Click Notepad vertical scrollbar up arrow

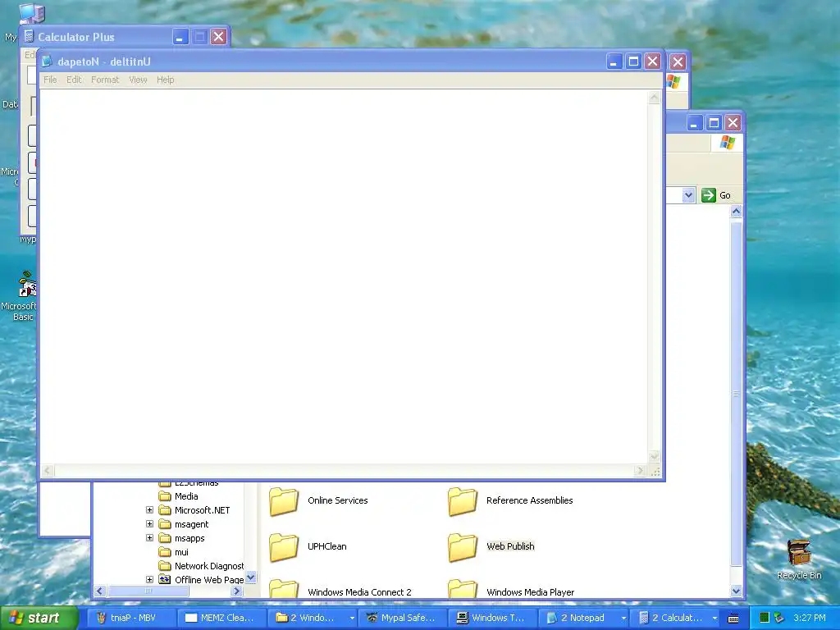point(654,98)
